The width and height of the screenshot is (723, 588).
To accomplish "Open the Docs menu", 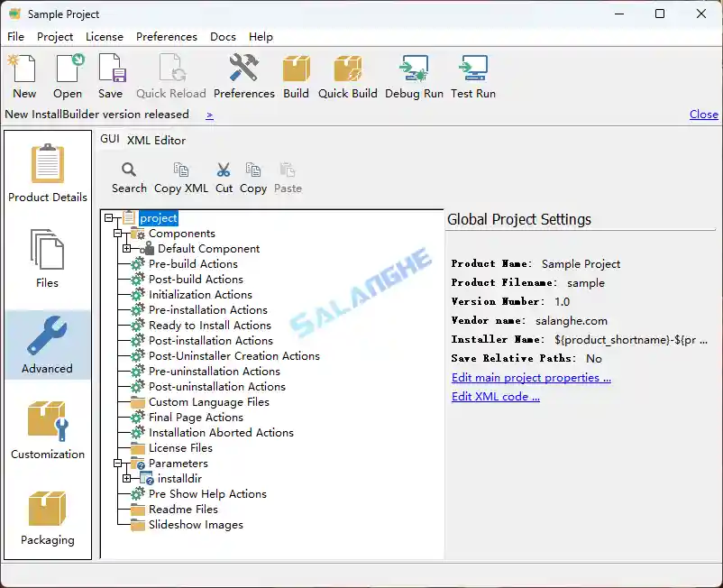I will coord(223,36).
